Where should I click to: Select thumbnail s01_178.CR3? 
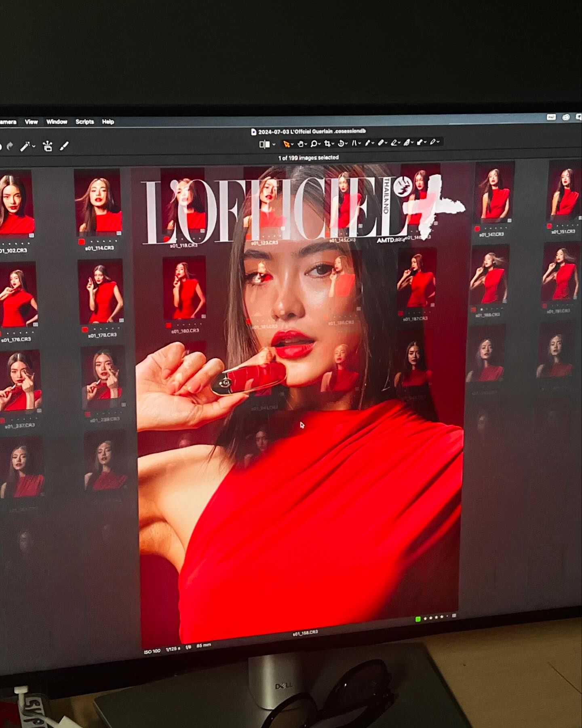[101, 292]
